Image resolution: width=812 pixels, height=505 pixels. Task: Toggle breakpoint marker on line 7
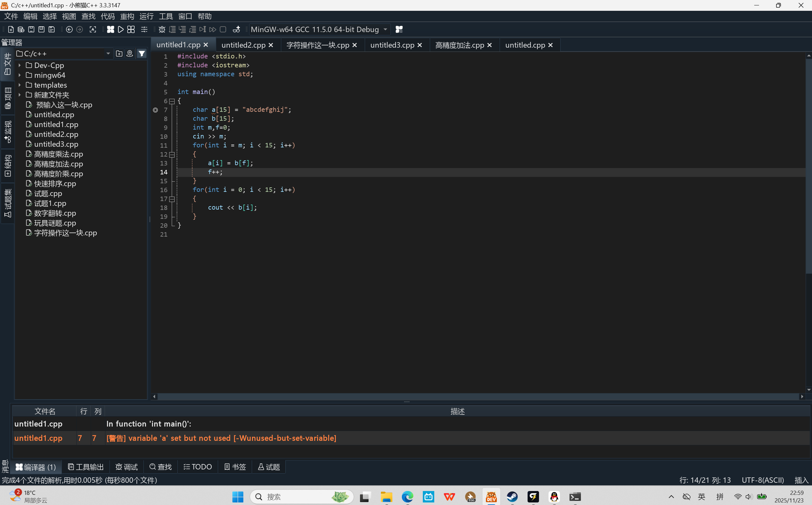point(156,110)
